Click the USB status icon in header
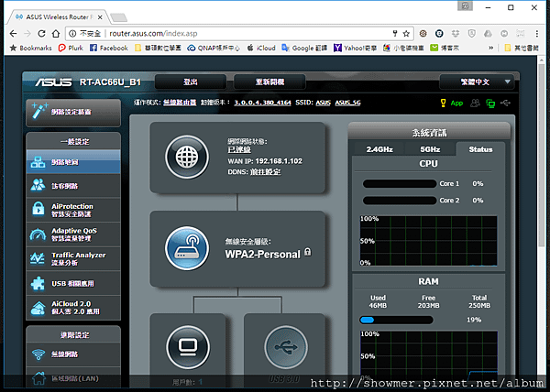The height and width of the screenshot is (392, 550). click(505, 103)
